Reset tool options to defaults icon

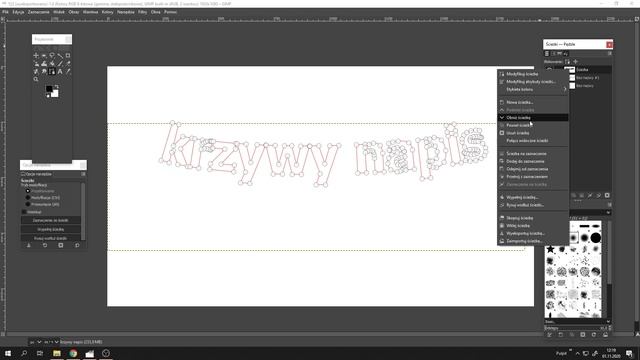pyautogui.click(x=77, y=245)
